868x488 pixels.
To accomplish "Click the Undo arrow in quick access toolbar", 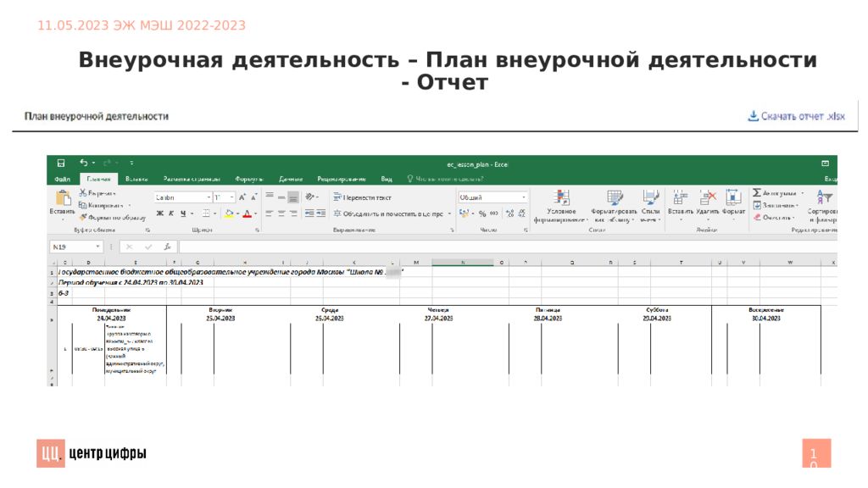I will coord(83,163).
